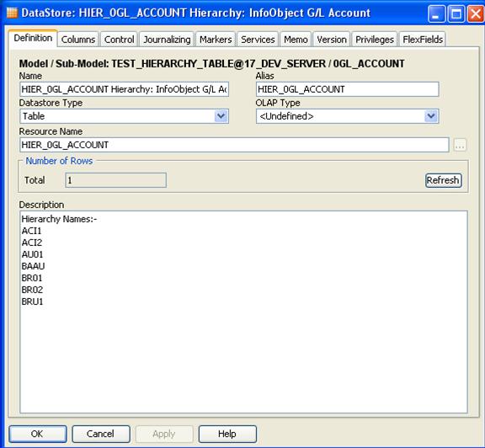Maximize the DataStore window

pos(456,14)
